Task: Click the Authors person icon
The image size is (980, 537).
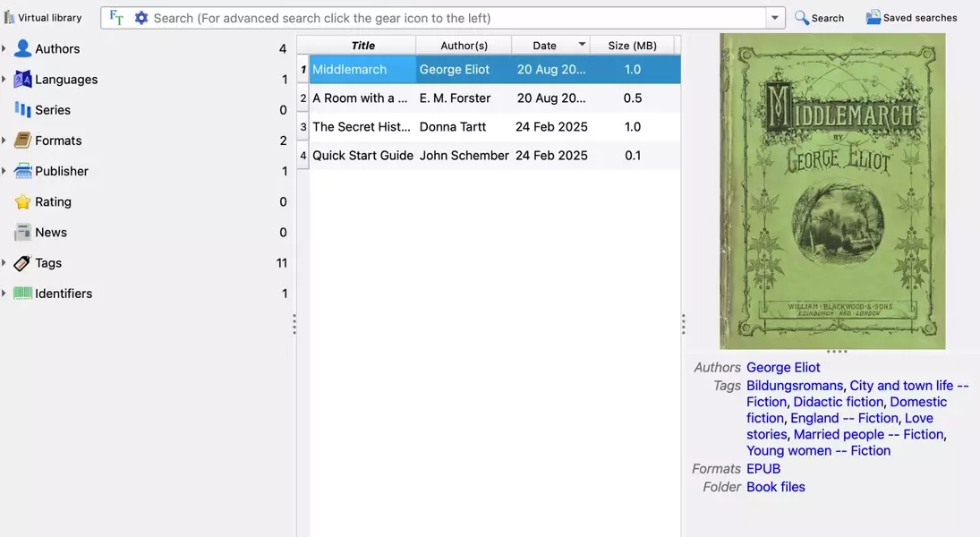Action: tap(22, 49)
